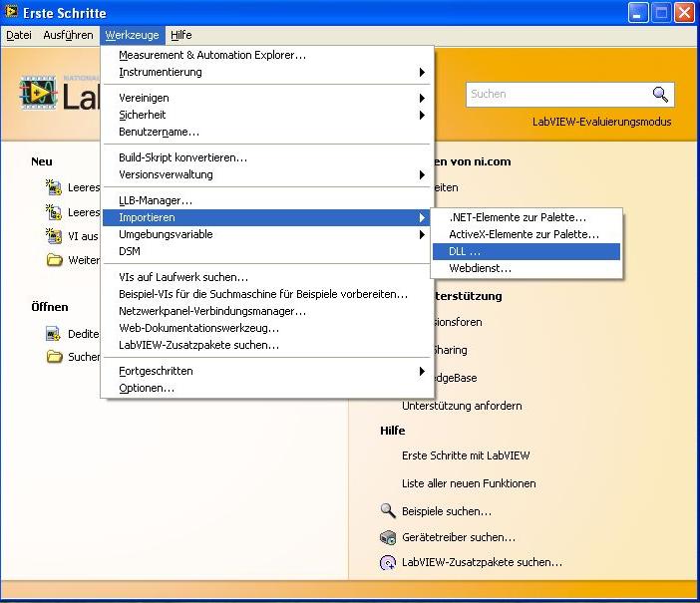Screen dimensions: 700x603
Task: Select .NET-Elemente zur Palette
Action: (x=518, y=217)
